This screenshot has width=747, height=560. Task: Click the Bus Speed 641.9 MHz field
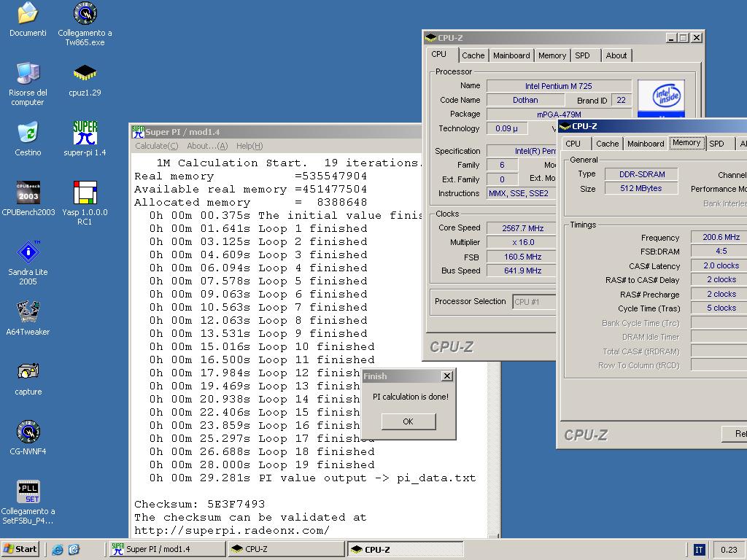point(522,271)
